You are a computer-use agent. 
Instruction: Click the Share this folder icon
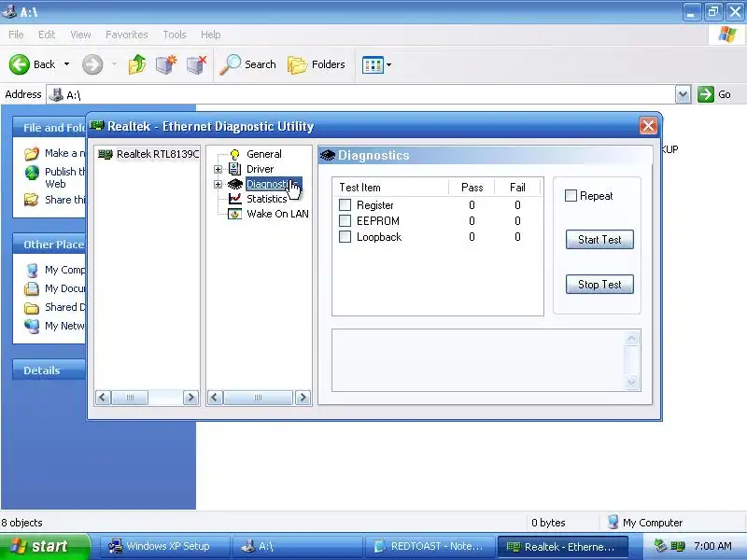click(32, 200)
